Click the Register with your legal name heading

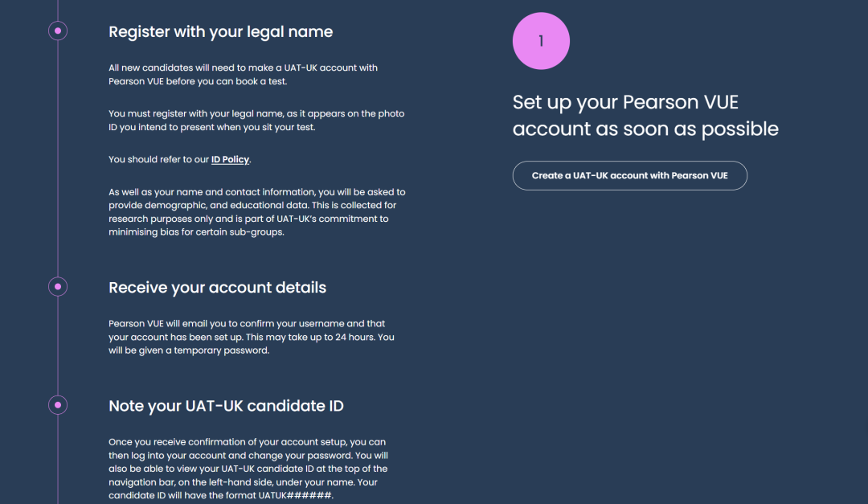220,31
